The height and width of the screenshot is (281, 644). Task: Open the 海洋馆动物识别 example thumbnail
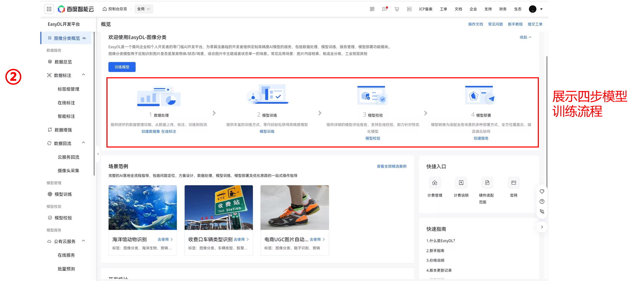coord(143,207)
